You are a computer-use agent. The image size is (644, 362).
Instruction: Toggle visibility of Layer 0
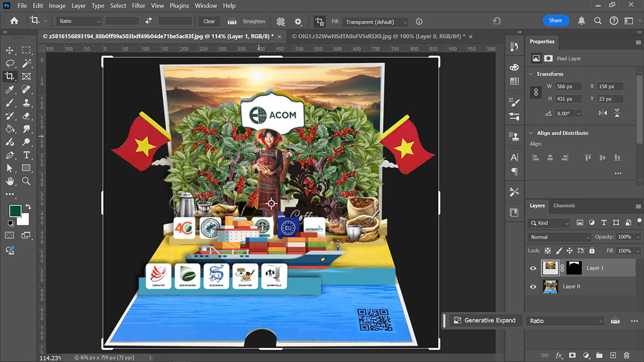(533, 287)
